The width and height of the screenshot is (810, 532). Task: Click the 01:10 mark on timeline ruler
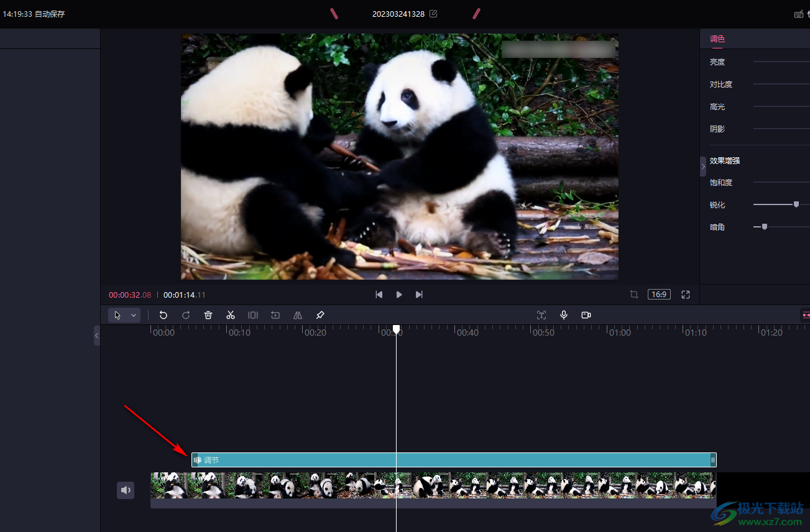click(x=696, y=332)
